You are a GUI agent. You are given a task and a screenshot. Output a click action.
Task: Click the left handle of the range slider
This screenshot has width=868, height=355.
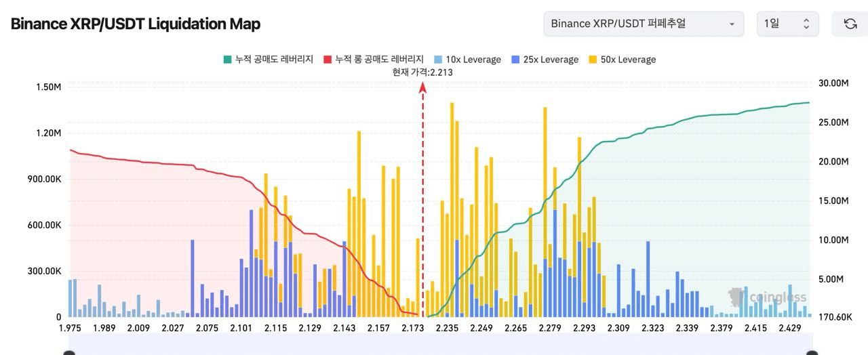click(68, 352)
